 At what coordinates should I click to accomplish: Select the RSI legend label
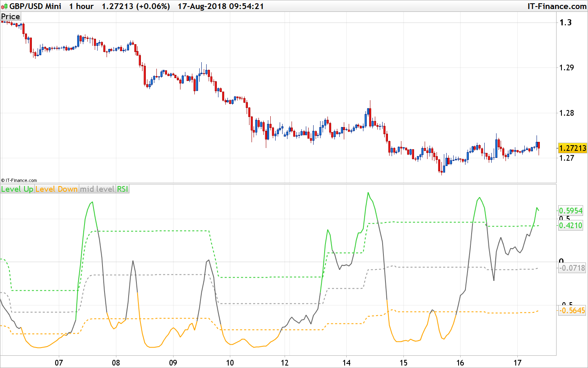pyautogui.click(x=122, y=189)
